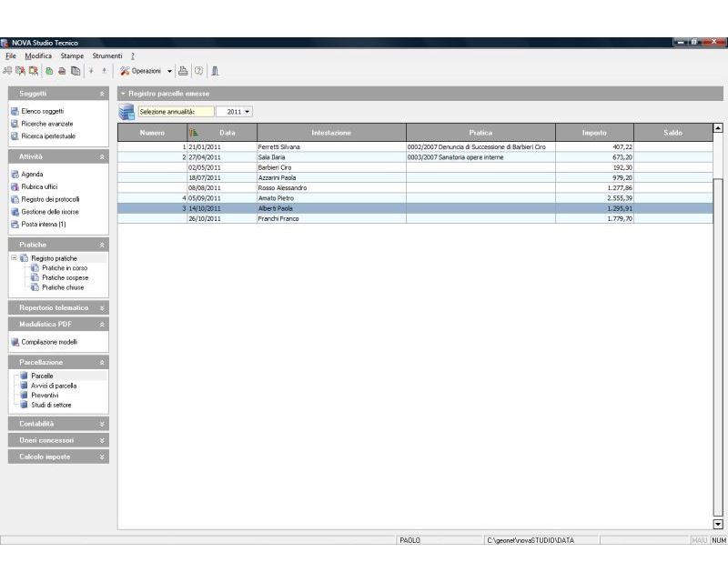The image size is (728, 582).
Task: Click the sort icon in the Data header
Action: tap(194, 133)
